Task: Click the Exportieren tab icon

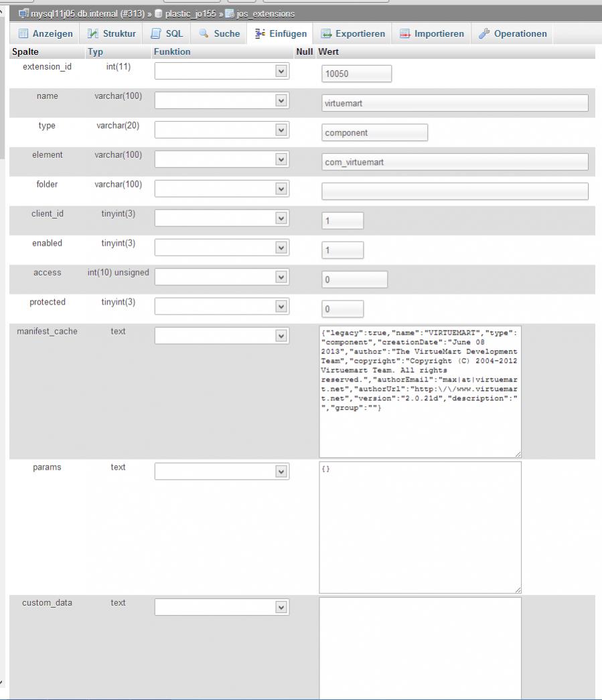Action: (x=327, y=34)
